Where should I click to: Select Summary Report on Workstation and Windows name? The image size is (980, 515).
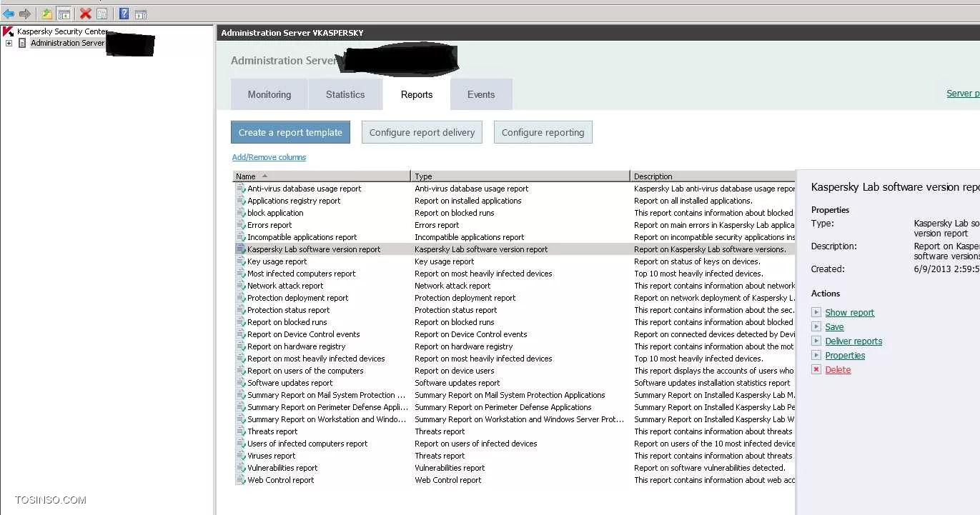[x=327, y=419]
